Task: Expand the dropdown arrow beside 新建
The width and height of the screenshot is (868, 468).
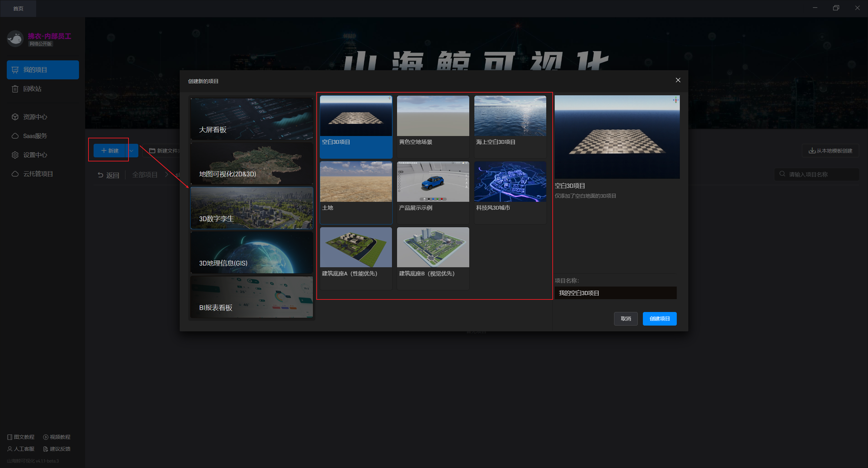Action: point(132,151)
